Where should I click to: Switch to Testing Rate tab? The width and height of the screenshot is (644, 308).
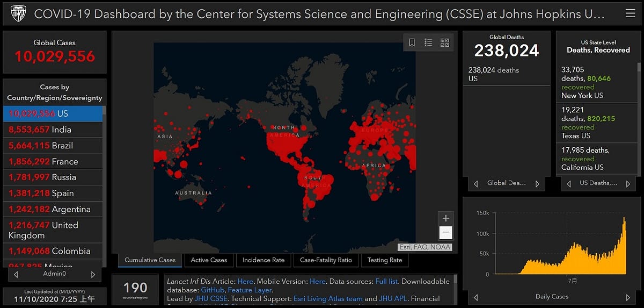pyautogui.click(x=385, y=260)
